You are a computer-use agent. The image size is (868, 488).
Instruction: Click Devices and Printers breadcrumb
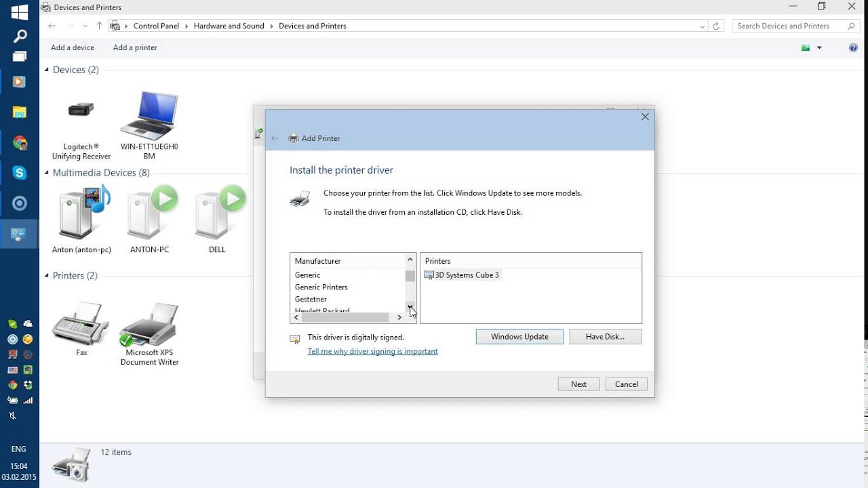click(x=313, y=26)
